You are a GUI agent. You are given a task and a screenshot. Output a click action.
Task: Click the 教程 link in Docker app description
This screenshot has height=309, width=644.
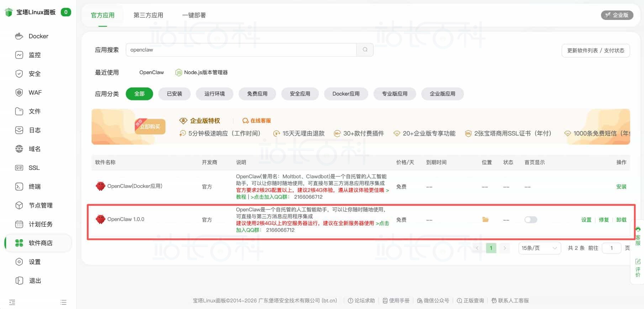pyautogui.click(x=241, y=197)
